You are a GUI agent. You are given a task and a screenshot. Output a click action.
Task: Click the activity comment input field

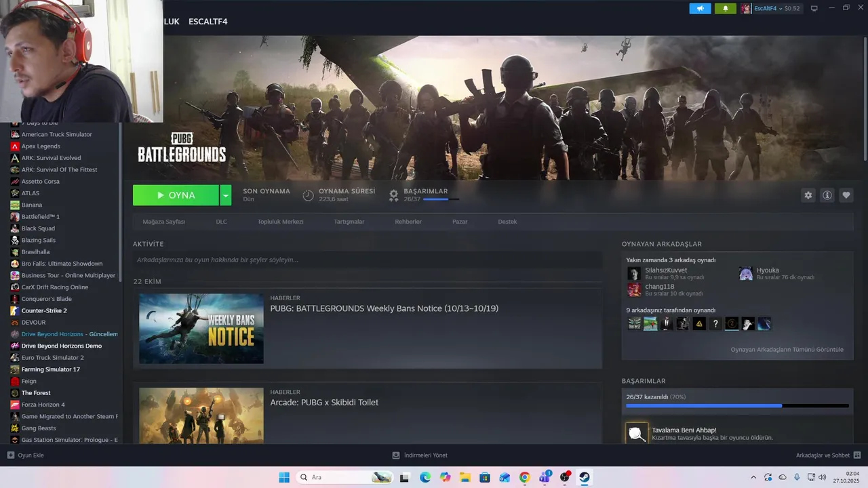coord(368,260)
